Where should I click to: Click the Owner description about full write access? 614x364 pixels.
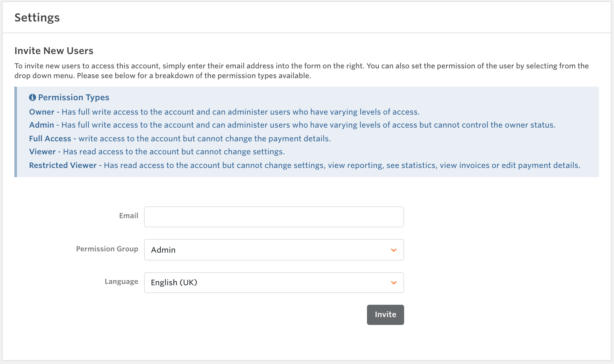pyautogui.click(x=240, y=112)
